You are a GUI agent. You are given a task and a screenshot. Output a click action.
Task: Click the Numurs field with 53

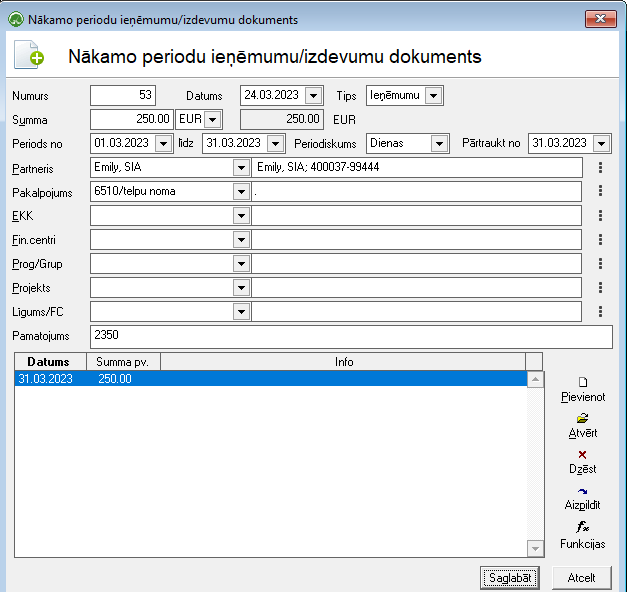(123, 95)
